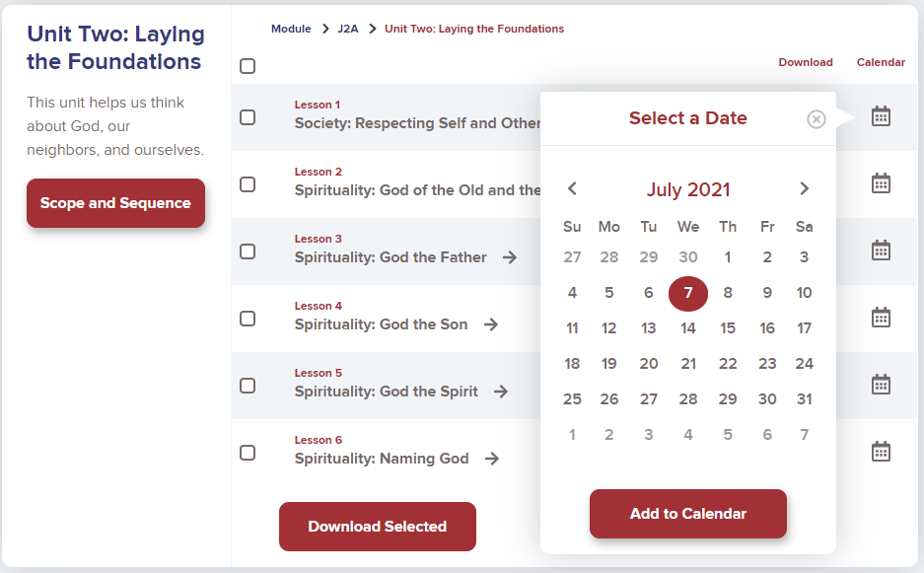Click Download Selected button
Viewport: 924px width, 573px height.
[377, 527]
